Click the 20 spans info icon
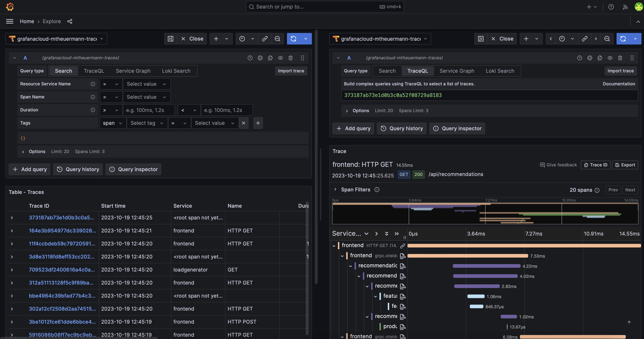Image resolution: width=644 pixels, height=339 pixels. (597, 190)
